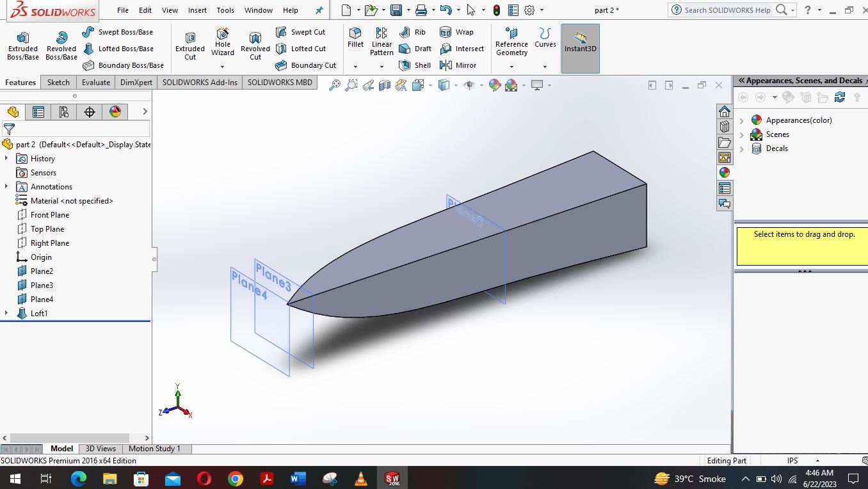Open the Hole Wizard tool
The height and width of the screenshot is (489, 868).
pos(223,42)
